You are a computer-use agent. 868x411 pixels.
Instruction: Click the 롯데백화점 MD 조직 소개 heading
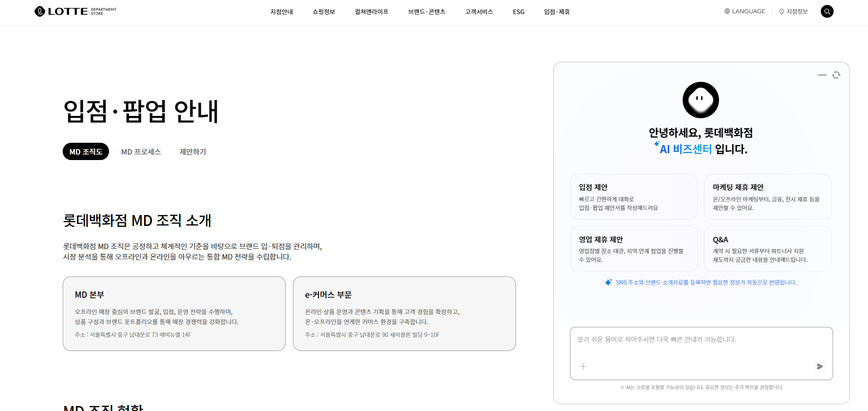137,221
